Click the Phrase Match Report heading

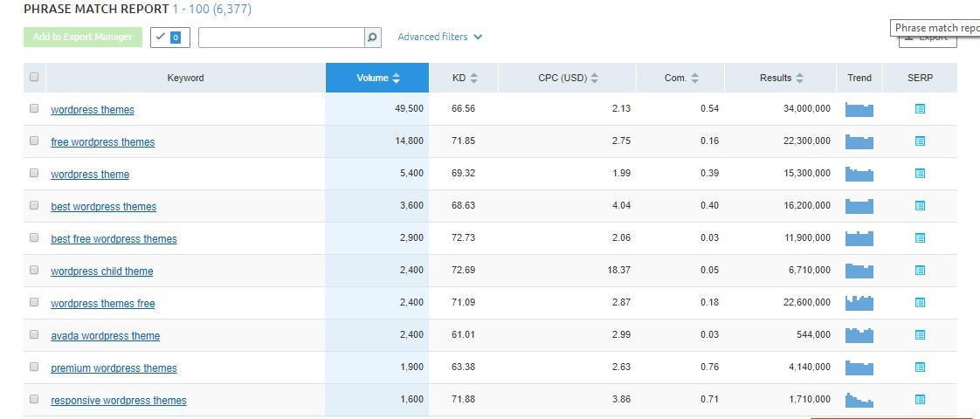96,10
